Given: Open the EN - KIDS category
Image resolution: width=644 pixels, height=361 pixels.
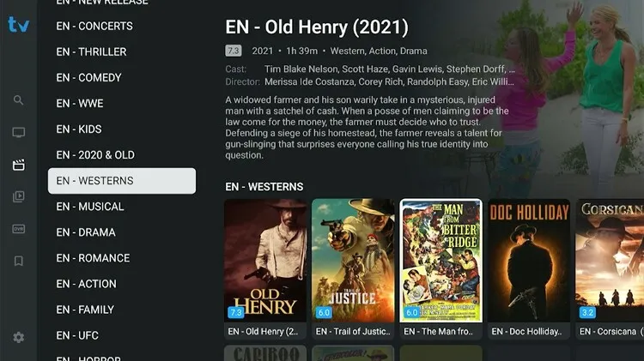Looking at the screenshot, I should click(79, 129).
